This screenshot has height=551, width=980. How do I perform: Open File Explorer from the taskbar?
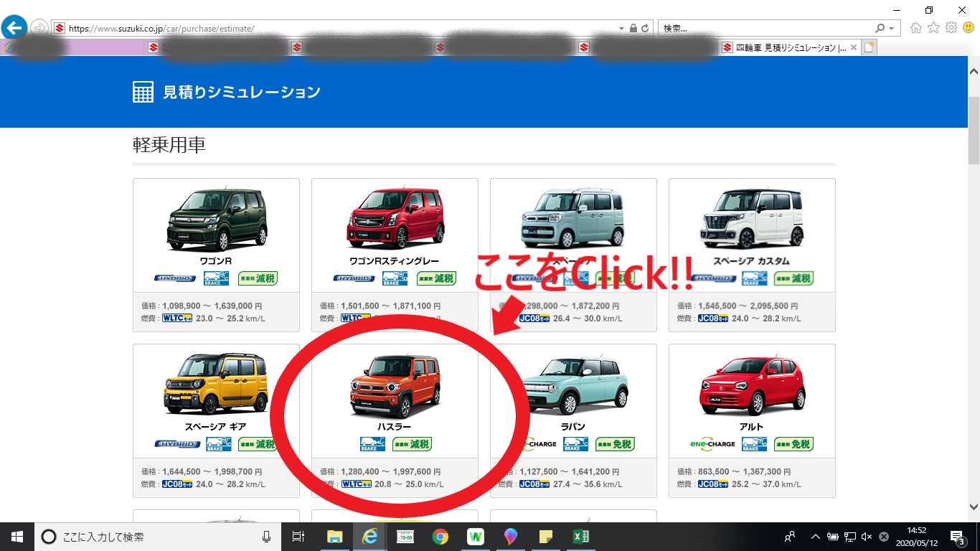click(x=335, y=537)
